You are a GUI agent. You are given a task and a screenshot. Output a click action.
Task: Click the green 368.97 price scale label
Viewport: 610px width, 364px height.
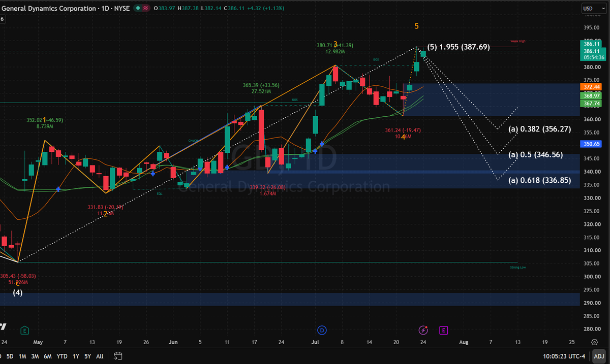[x=591, y=95]
